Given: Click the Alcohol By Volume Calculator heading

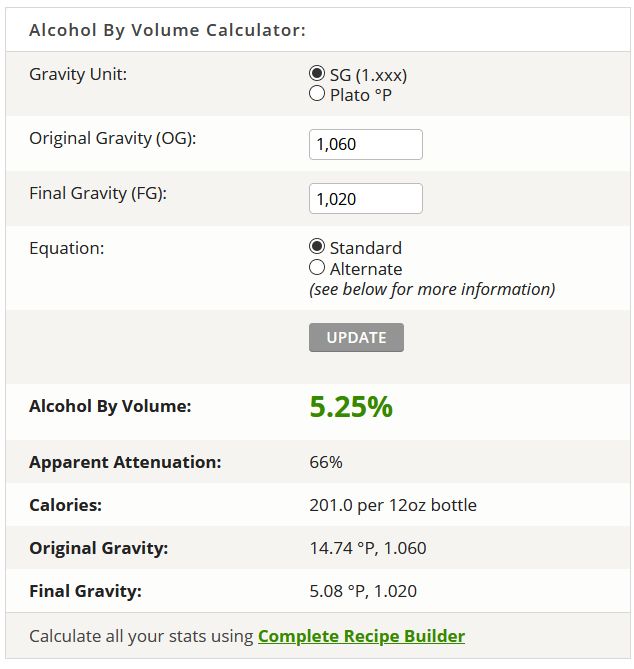Looking at the screenshot, I should [x=167, y=30].
